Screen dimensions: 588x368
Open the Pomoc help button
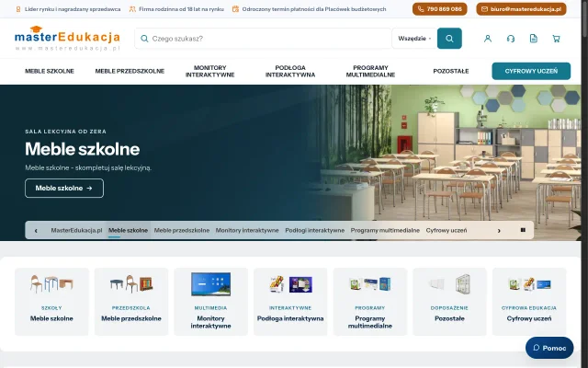coord(549,348)
